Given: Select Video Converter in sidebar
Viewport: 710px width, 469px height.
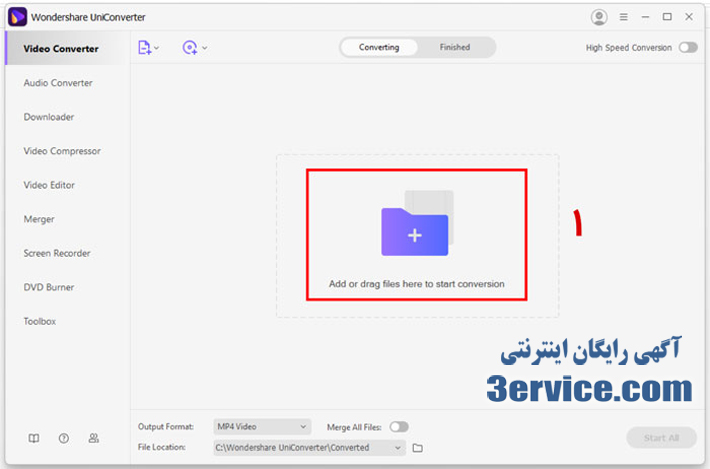Looking at the screenshot, I should point(68,48).
